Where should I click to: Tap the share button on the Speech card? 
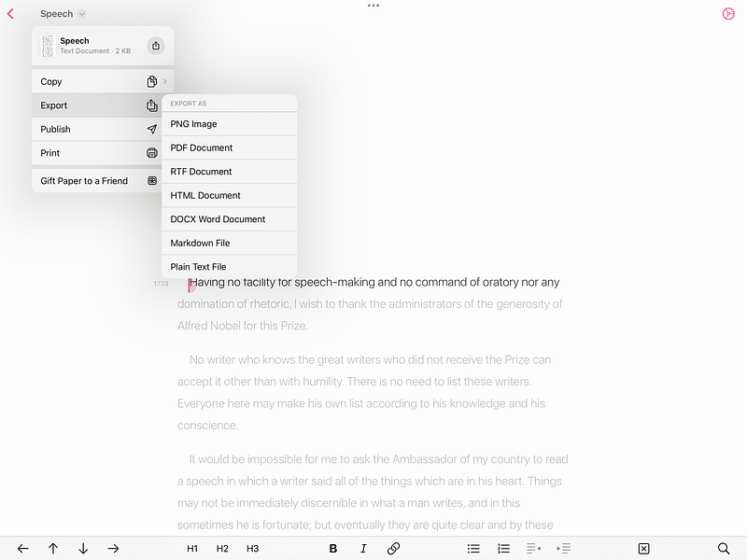tap(156, 46)
